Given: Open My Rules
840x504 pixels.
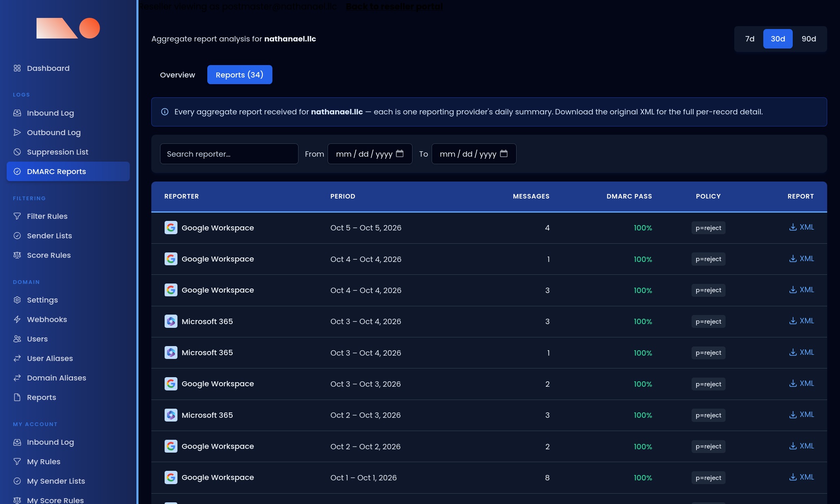Looking at the screenshot, I should [68, 462].
